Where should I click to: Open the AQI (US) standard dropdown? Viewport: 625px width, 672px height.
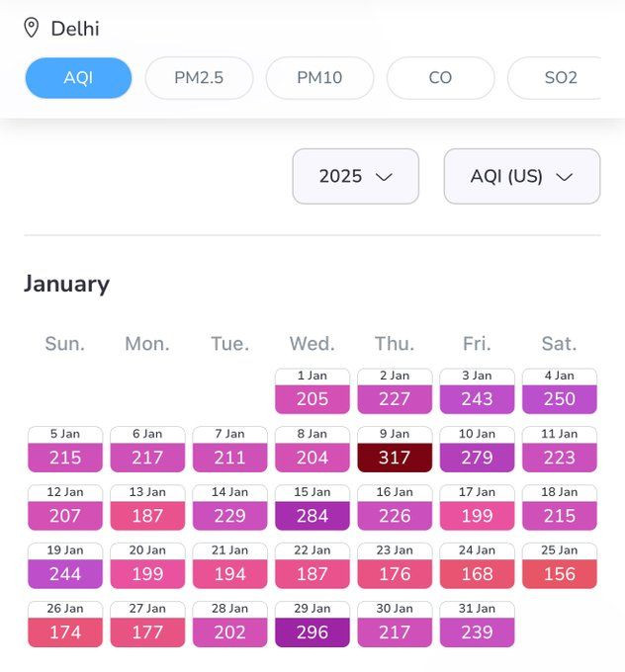click(x=522, y=176)
